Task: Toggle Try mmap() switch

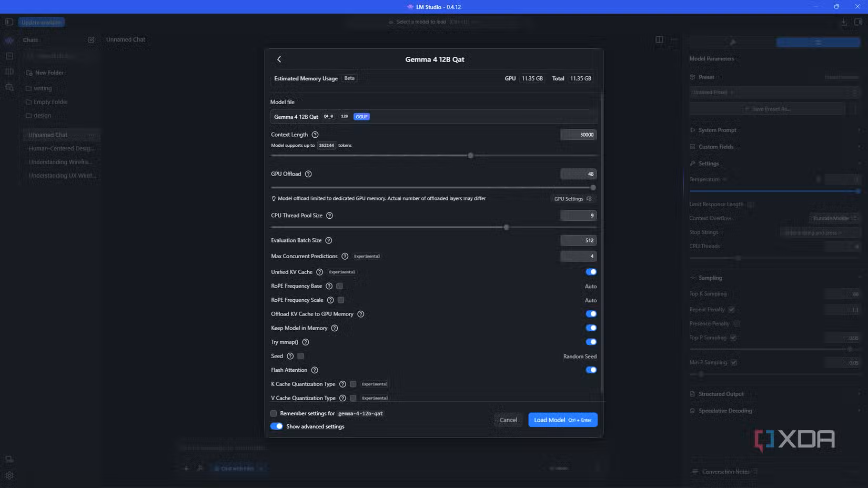Action: (591, 342)
